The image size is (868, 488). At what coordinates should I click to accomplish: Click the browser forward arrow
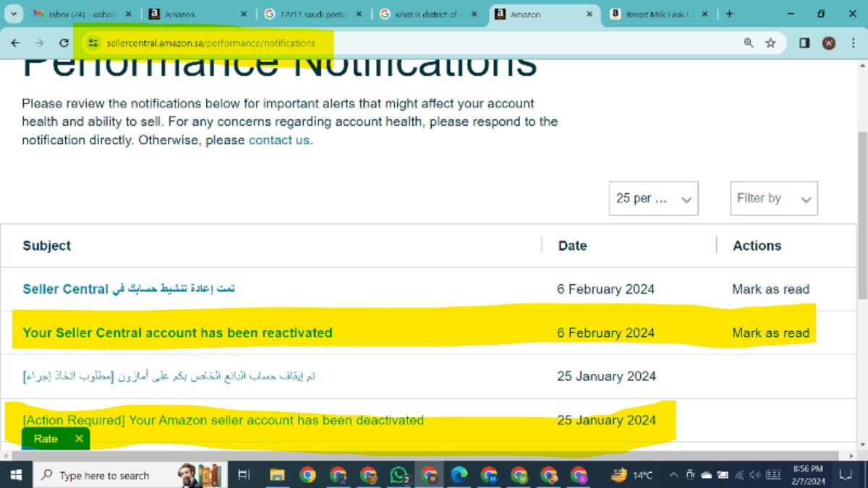pos(40,43)
